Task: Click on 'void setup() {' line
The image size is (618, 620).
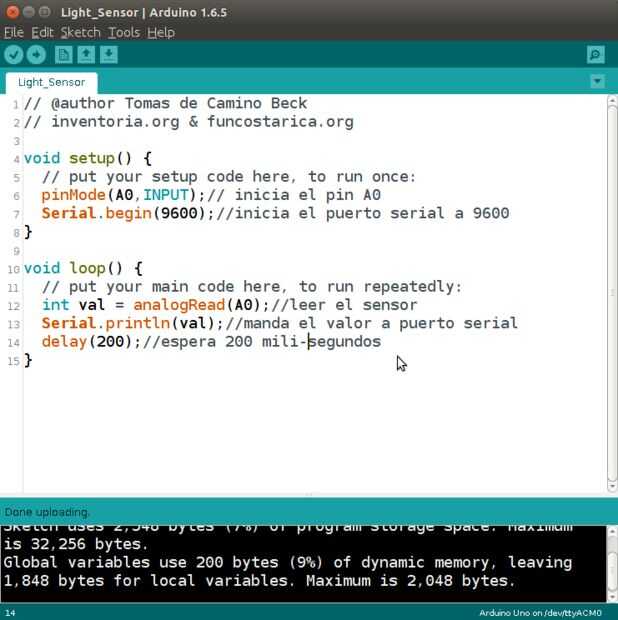Action: pos(88,159)
